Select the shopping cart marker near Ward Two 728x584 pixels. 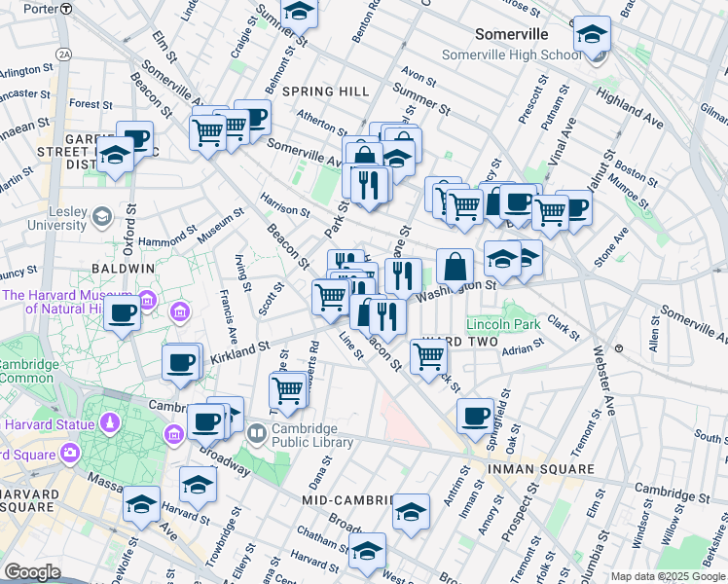428,357
